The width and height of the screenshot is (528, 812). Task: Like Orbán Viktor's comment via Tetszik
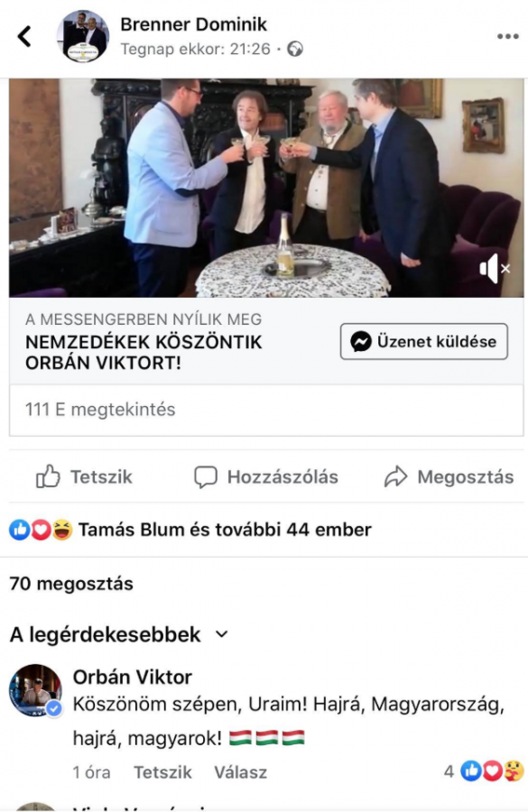pyautogui.click(x=162, y=772)
